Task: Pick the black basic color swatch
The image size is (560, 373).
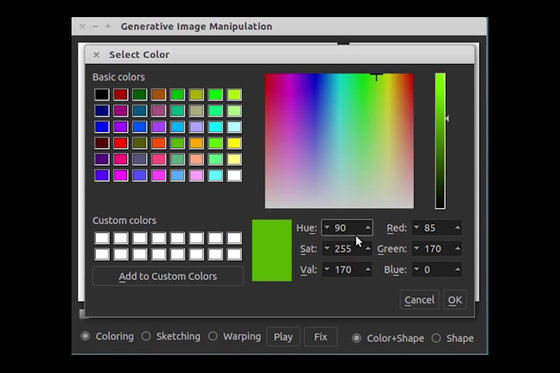Action: 102,94
